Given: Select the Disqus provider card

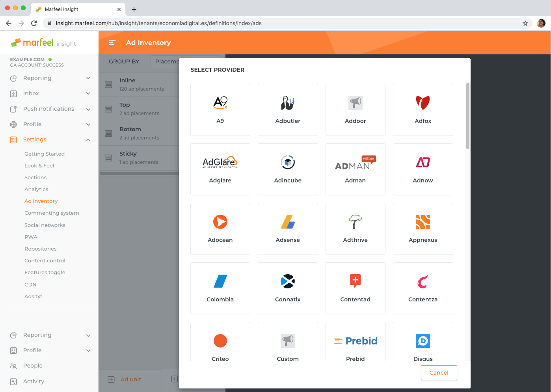Looking at the screenshot, I should click(423, 342).
